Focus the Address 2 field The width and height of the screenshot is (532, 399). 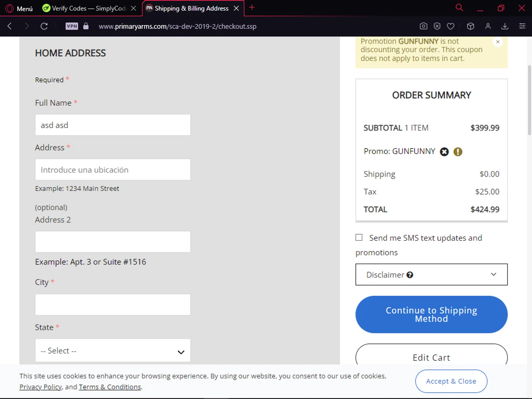(x=113, y=242)
